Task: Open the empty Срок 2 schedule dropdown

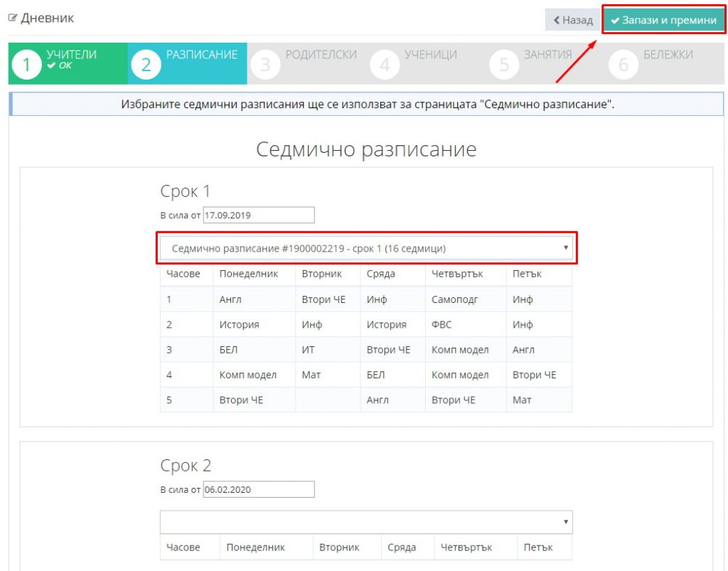Action: pos(366,522)
